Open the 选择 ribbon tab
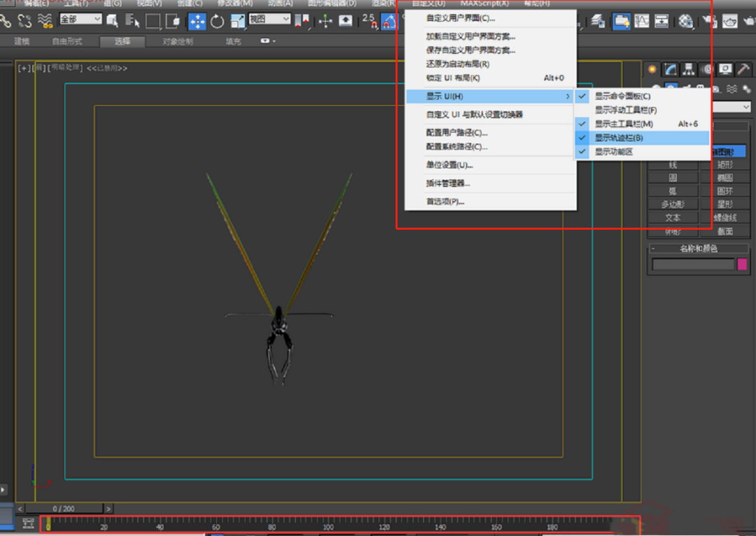Image resolution: width=756 pixels, height=536 pixels. tap(122, 41)
